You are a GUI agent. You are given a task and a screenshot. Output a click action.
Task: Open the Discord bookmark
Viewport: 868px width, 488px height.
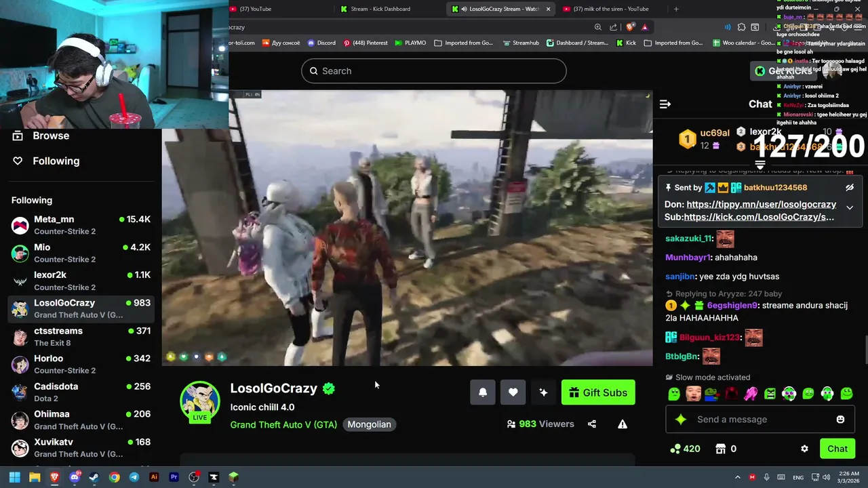pyautogui.click(x=321, y=43)
